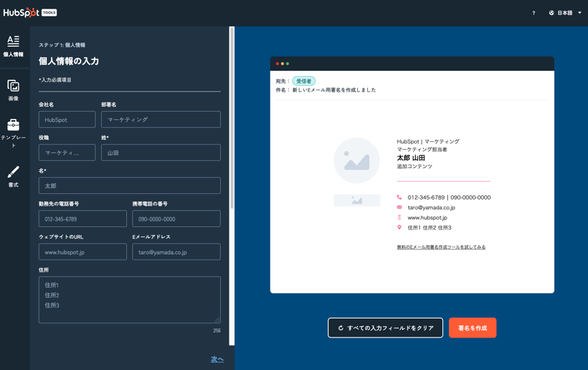Focus the 勤務先の電話番号 field
Screen dimensions: 588x370
(82, 219)
